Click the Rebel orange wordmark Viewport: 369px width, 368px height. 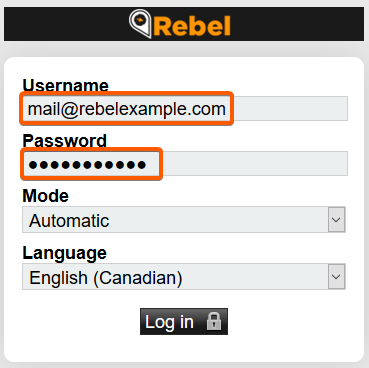coord(192,26)
